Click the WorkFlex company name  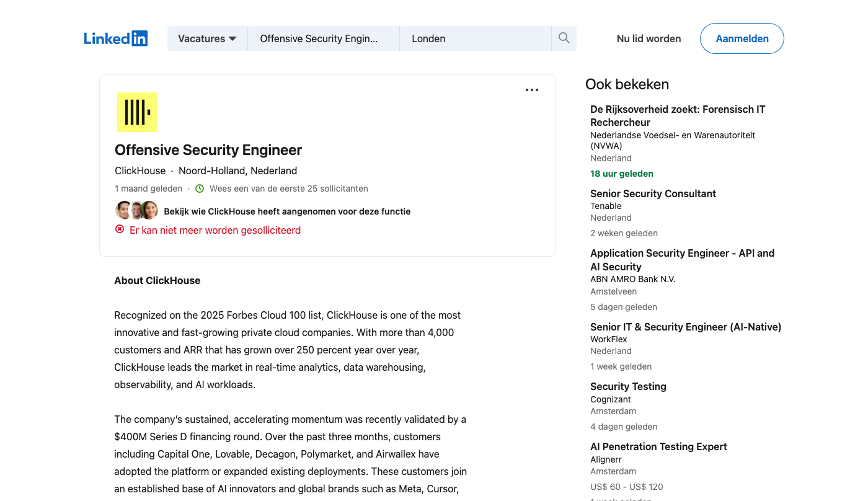[609, 339]
